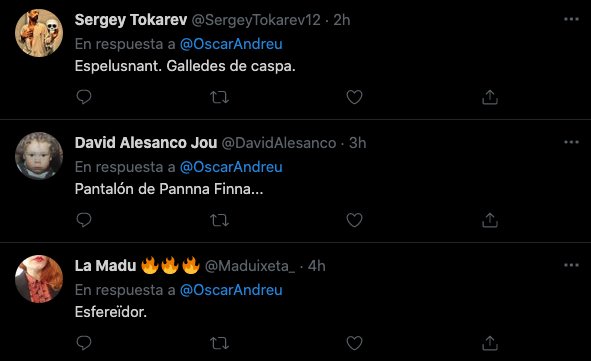View La Madu's avatar
Screen dimensions: 591x361
39,279
